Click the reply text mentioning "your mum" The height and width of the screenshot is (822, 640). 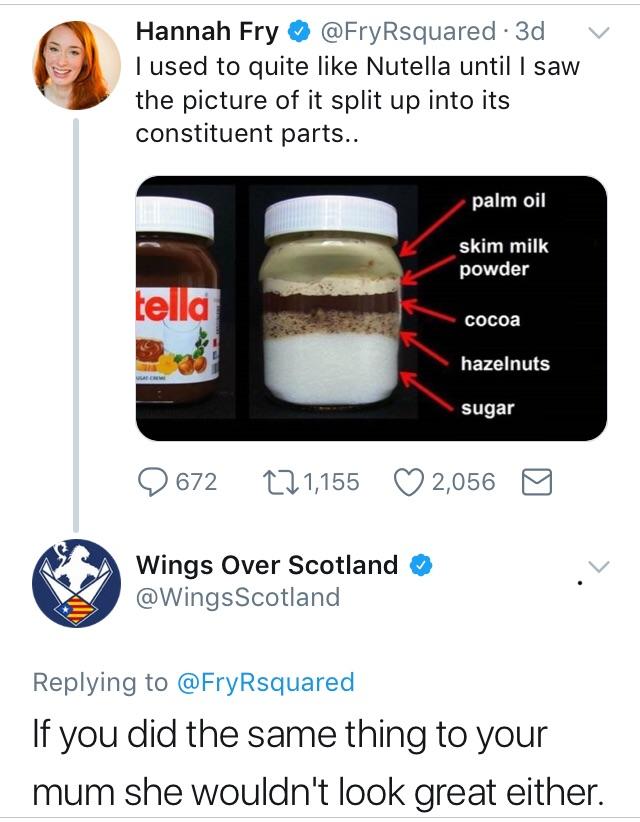tap(318, 763)
